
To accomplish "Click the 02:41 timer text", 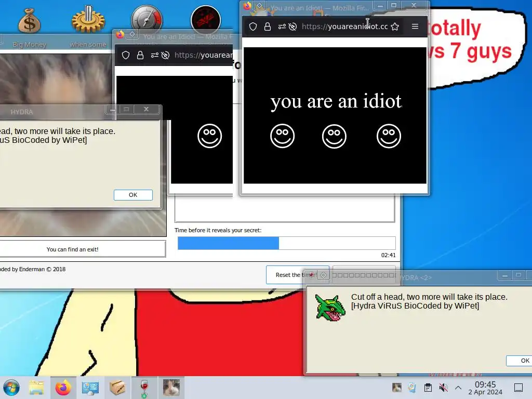I will pos(388,255).
